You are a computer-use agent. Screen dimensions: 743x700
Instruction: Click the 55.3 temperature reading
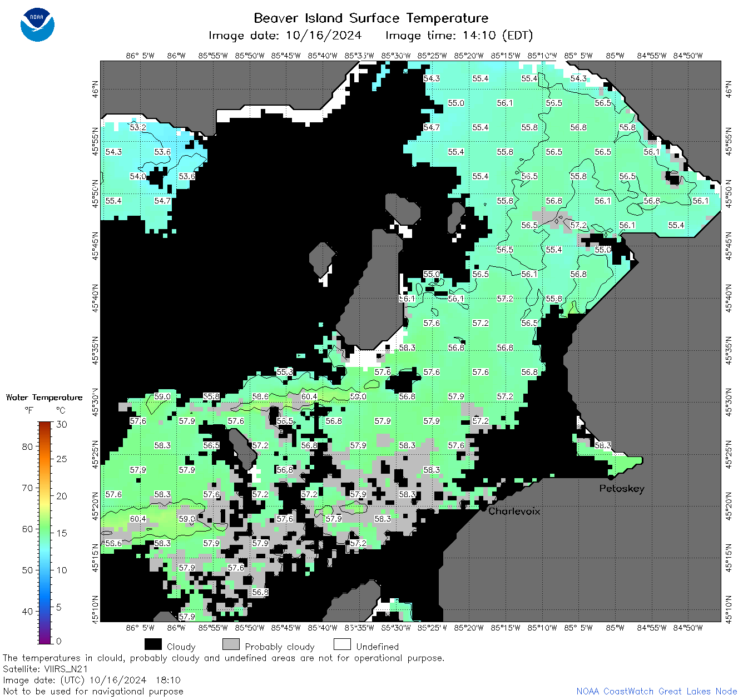pos(285,372)
